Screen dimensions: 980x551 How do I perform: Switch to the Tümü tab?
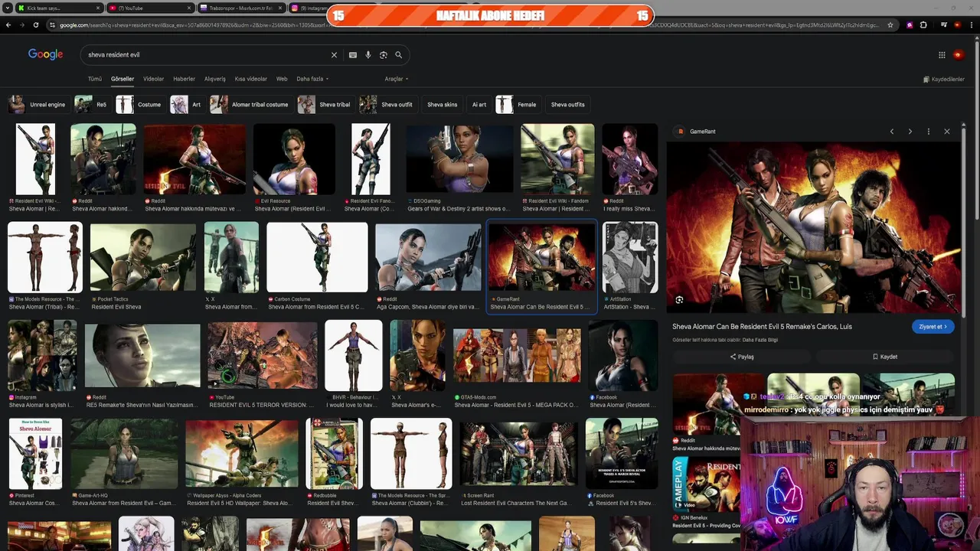click(x=94, y=79)
